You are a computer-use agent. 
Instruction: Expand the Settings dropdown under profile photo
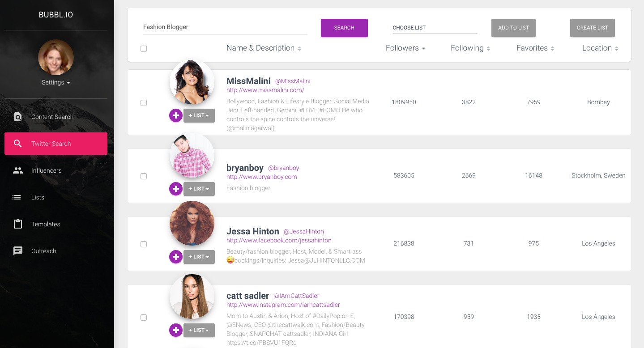[x=56, y=83]
